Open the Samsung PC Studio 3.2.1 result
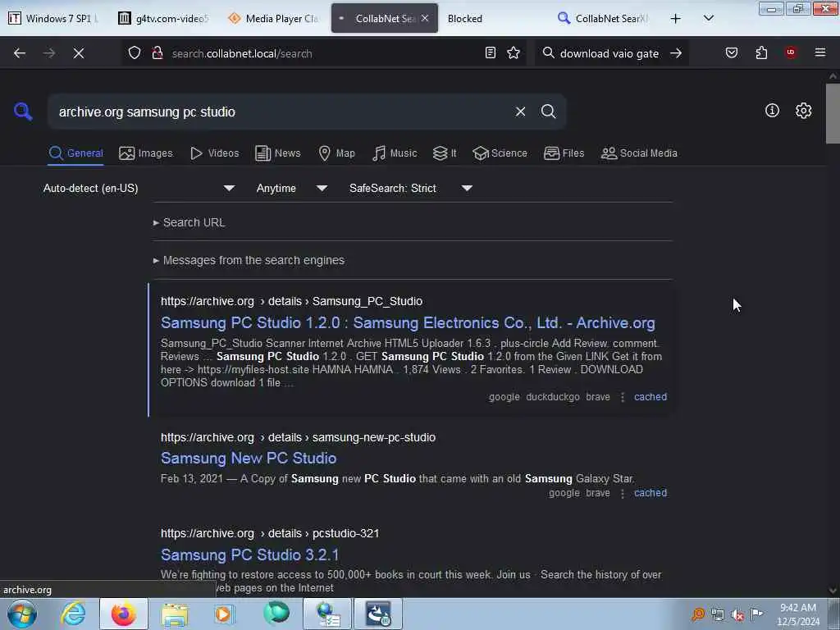 pyautogui.click(x=249, y=555)
